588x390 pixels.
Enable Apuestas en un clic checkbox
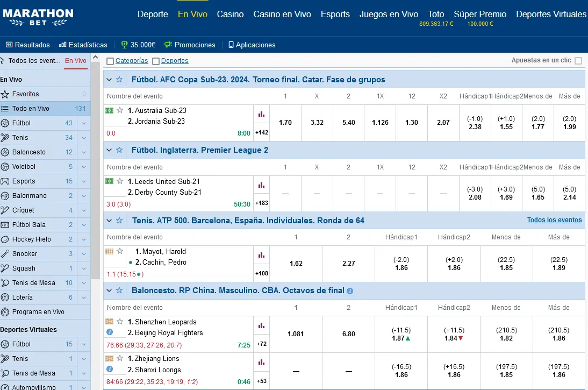(578, 60)
